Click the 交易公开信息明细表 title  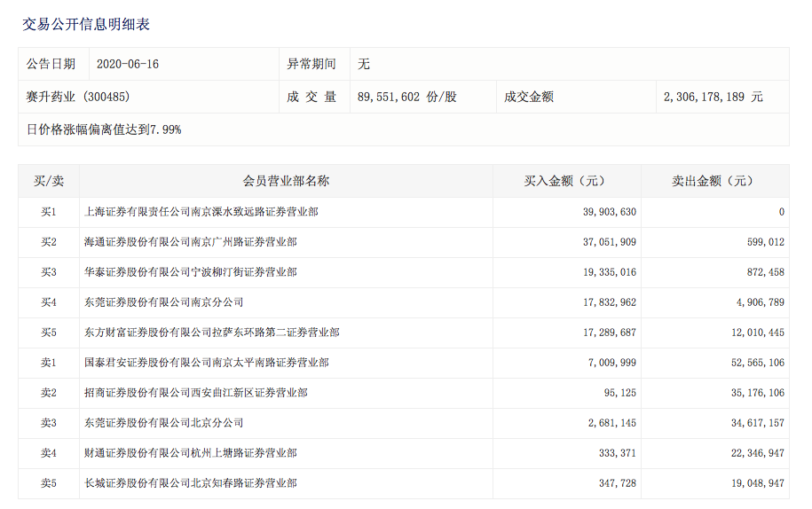tap(86, 25)
